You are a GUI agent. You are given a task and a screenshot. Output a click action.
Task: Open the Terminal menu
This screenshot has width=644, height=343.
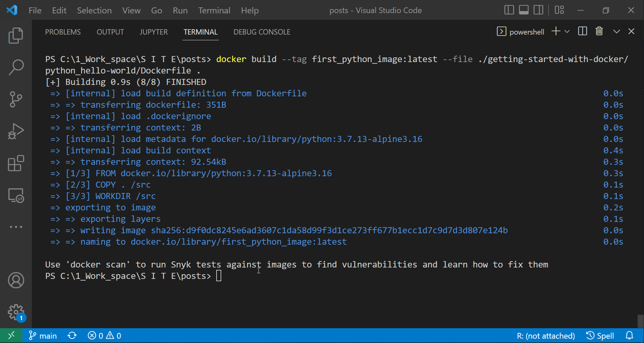(214, 10)
